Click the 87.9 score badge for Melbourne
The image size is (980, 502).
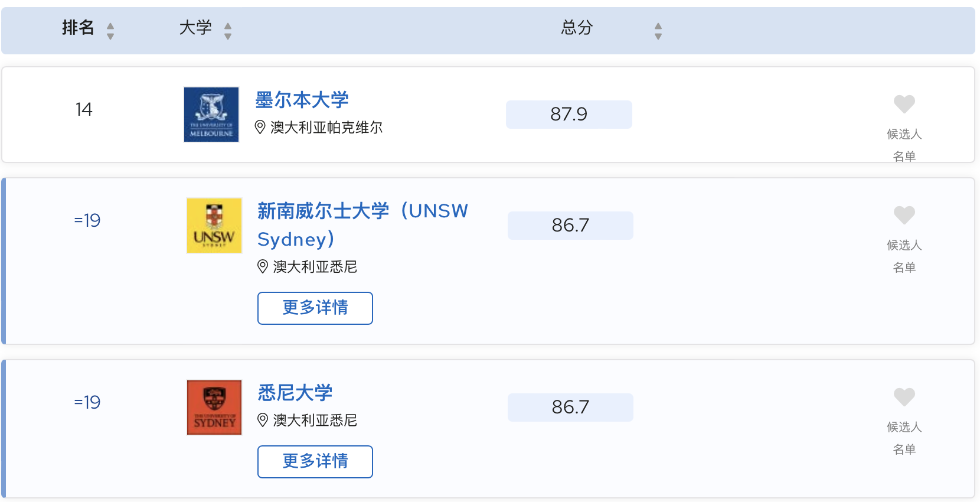click(x=569, y=115)
